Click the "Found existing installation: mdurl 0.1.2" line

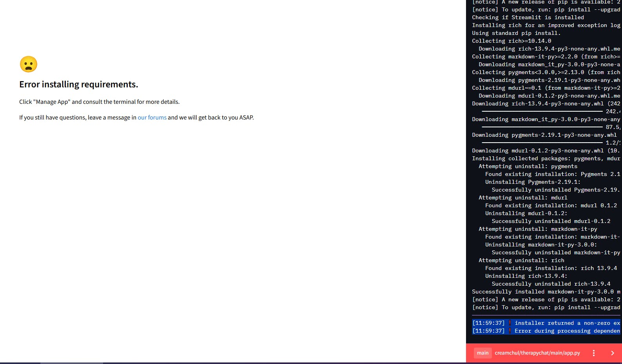point(551,206)
